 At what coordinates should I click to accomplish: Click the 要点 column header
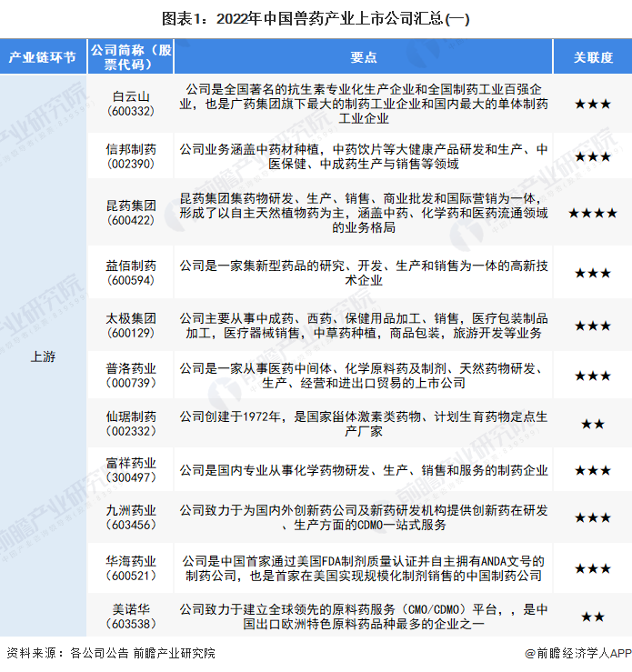tap(364, 57)
